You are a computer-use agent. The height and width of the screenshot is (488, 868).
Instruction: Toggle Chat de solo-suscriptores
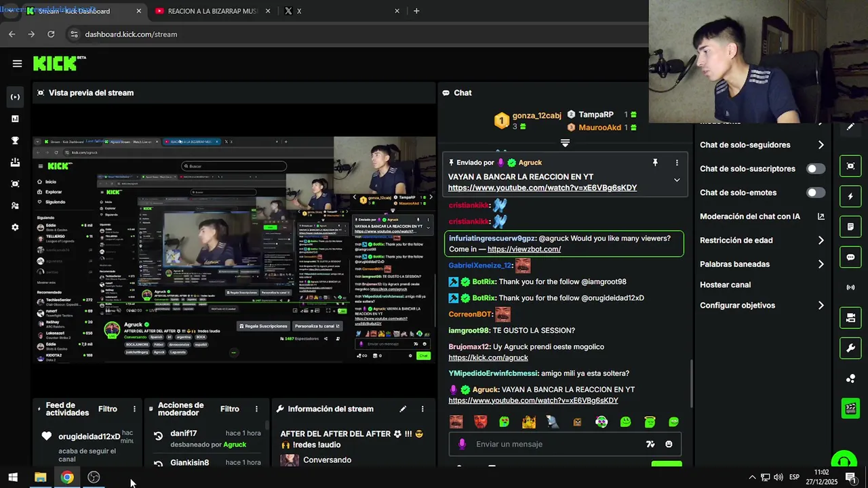tap(816, 169)
